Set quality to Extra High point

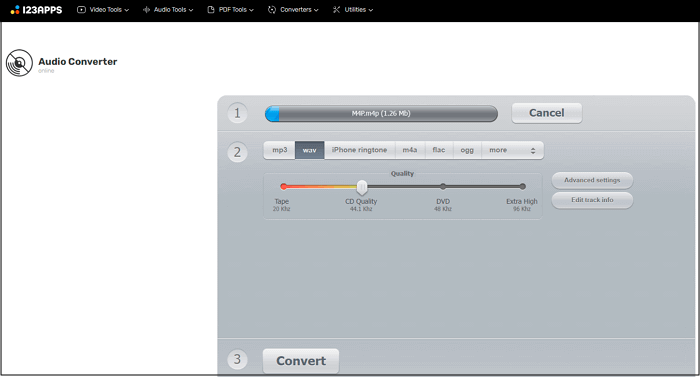point(522,186)
